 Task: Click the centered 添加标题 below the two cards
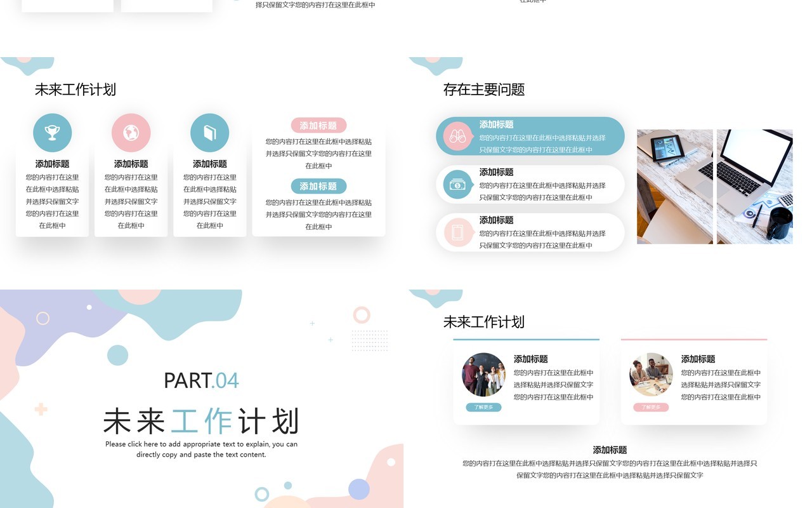pyautogui.click(x=610, y=450)
